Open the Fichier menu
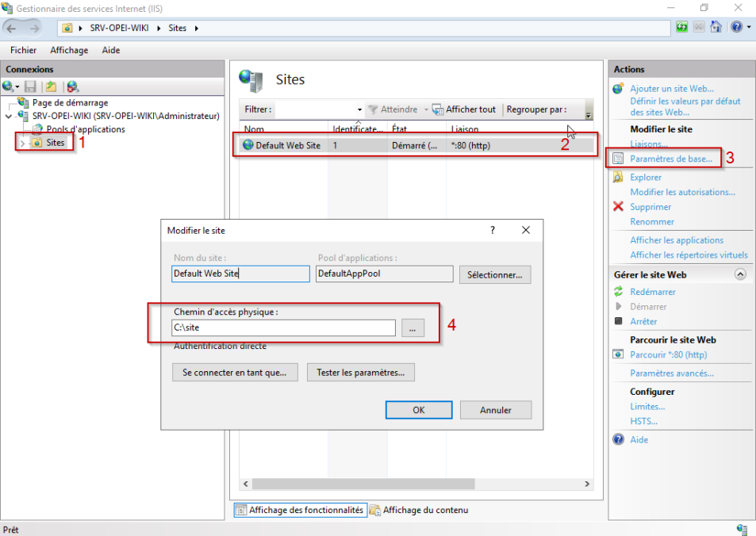 pyautogui.click(x=23, y=50)
